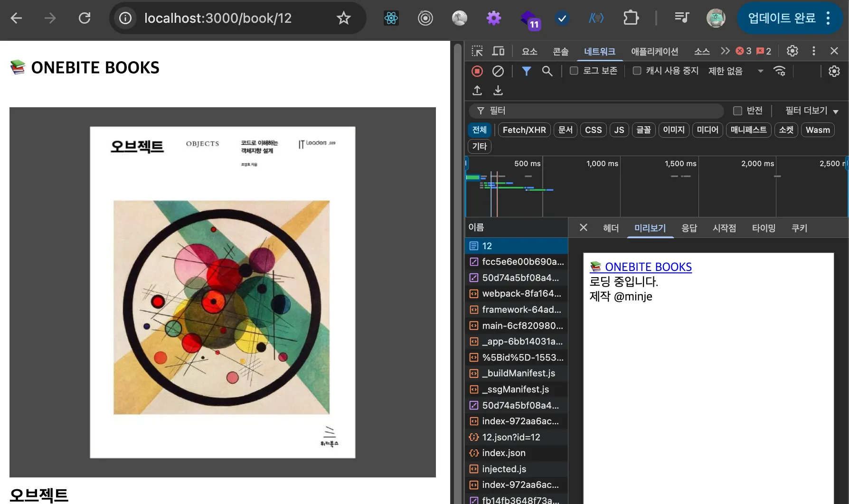Open the extension with badge 11
Screen dimensions: 849x504
click(529, 19)
